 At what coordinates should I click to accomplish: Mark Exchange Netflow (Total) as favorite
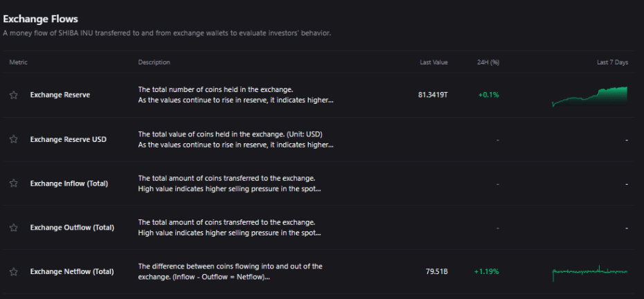[13, 271]
